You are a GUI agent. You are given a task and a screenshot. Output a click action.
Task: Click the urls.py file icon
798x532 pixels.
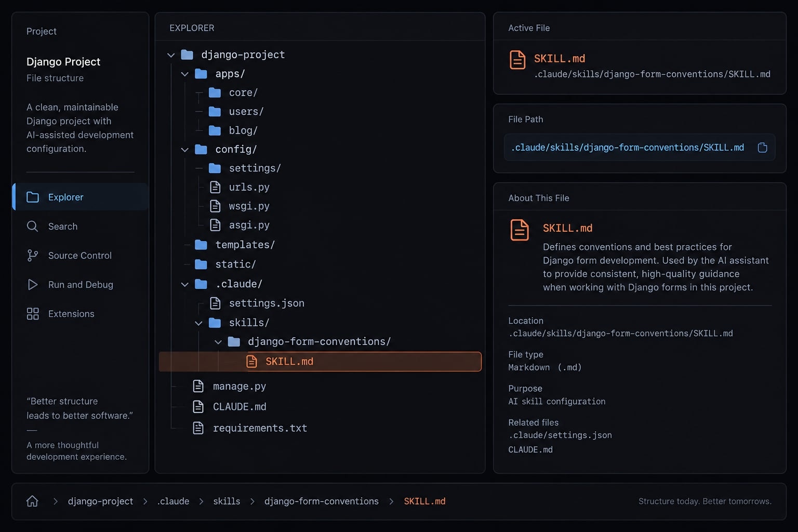click(215, 187)
